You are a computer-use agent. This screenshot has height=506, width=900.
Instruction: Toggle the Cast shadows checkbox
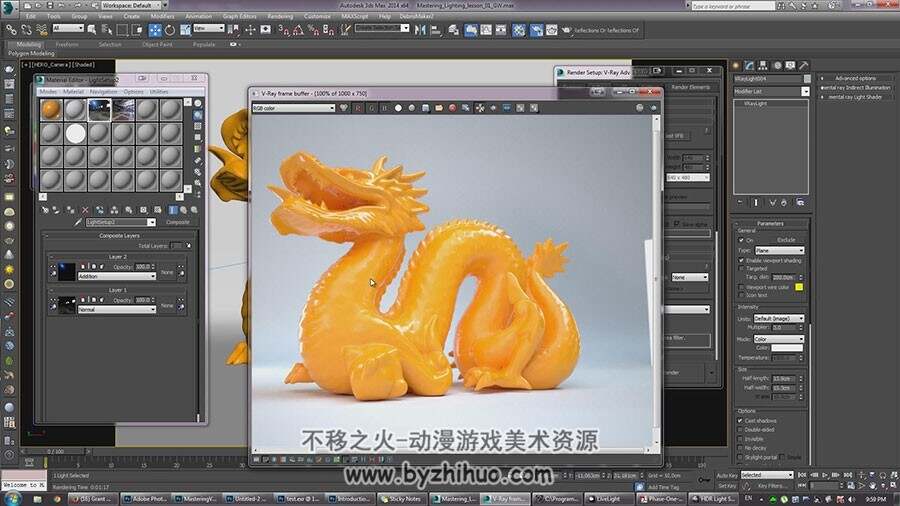pos(740,421)
